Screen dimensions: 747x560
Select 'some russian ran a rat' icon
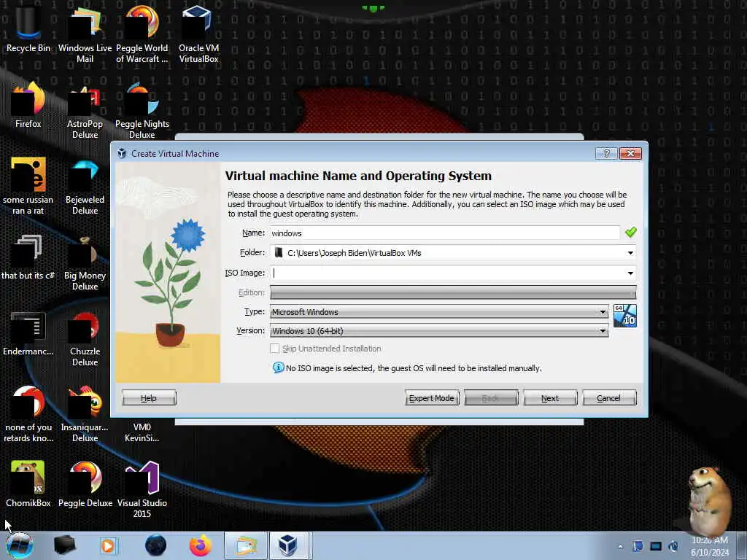click(x=28, y=186)
